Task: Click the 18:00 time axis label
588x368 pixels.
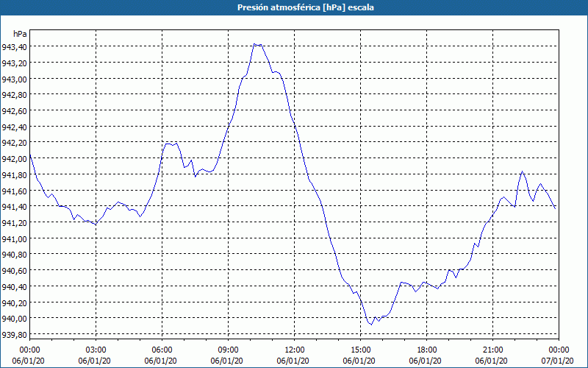Action: (427, 350)
